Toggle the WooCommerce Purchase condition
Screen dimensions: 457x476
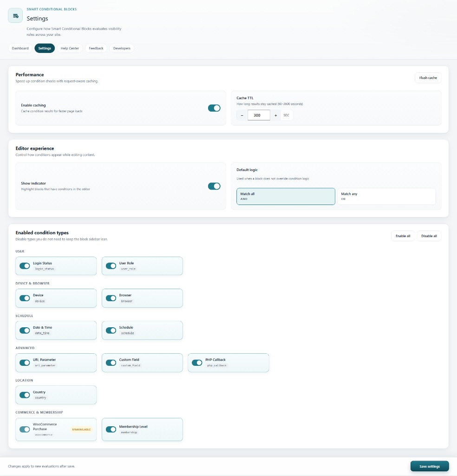25,429
